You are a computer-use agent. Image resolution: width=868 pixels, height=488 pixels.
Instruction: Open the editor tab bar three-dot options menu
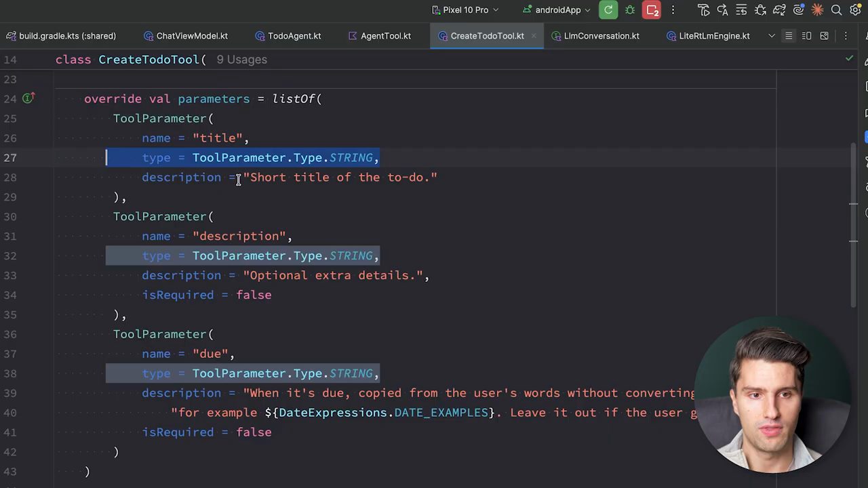[x=846, y=36]
